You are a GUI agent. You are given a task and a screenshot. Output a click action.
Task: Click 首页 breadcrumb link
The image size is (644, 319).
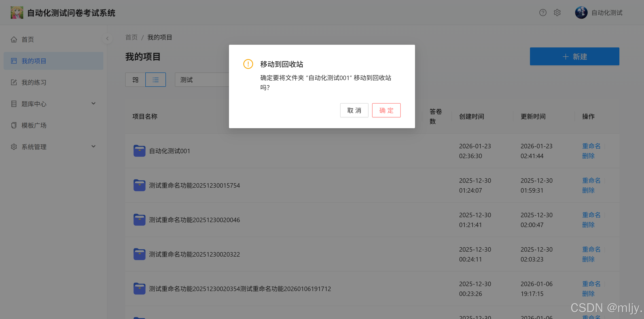click(x=131, y=38)
